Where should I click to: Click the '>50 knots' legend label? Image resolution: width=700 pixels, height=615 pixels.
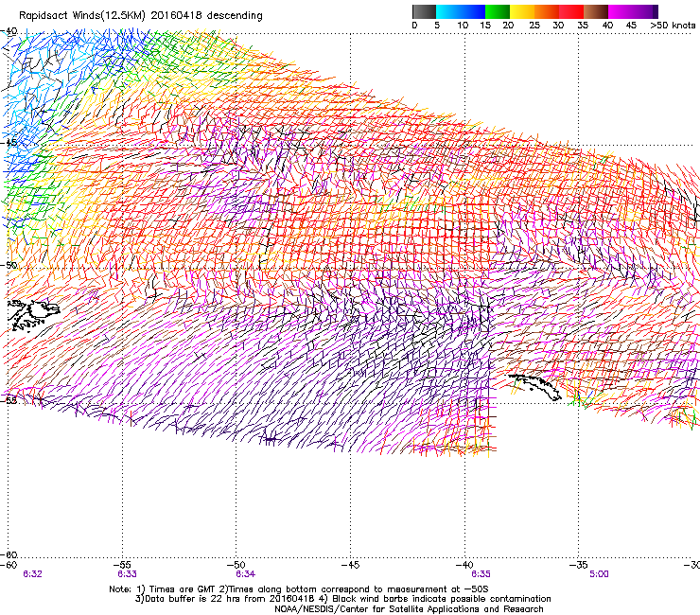(x=673, y=26)
